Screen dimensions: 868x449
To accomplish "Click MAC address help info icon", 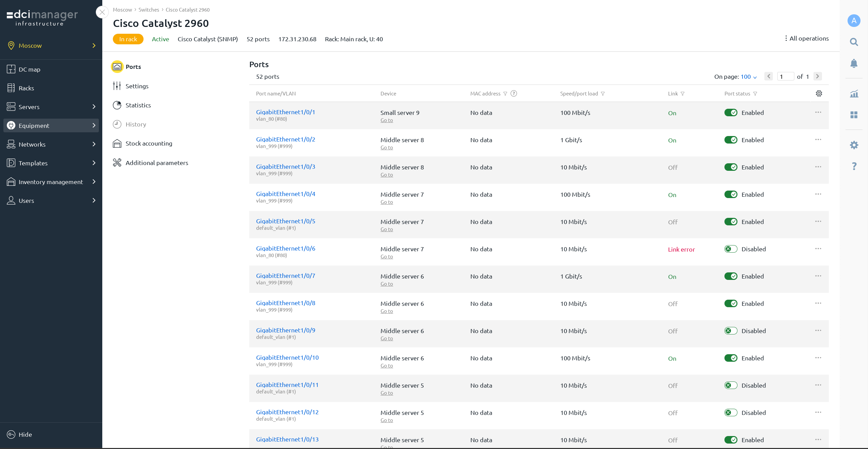I will pos(514,93).
